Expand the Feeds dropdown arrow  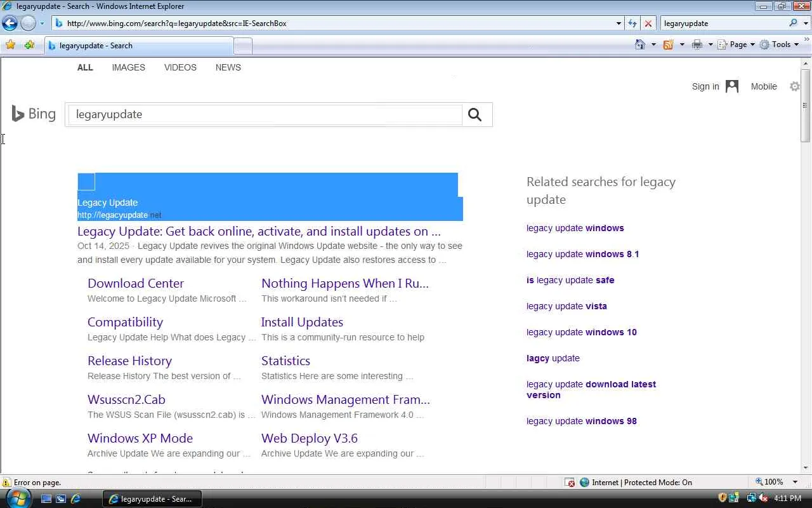click(682, 44)
